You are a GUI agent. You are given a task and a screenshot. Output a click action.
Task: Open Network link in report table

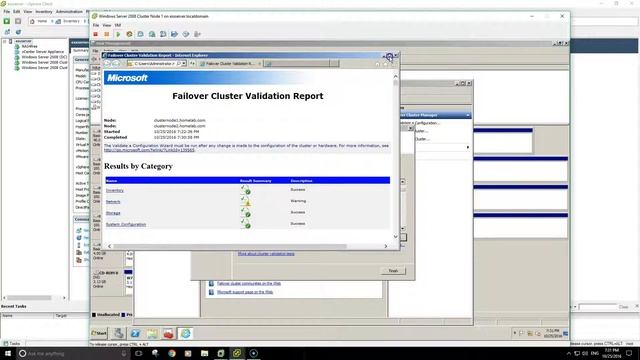tap(113, 202)
